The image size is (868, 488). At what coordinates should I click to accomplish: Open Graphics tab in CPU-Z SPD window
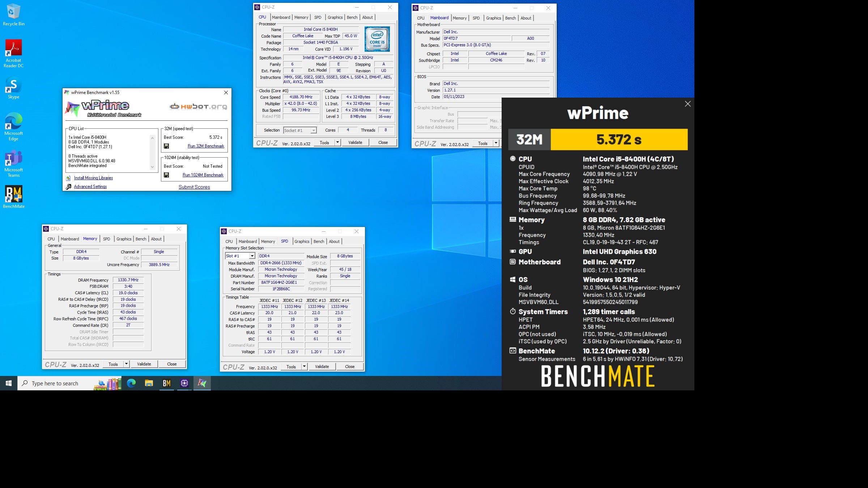point(302,241)
